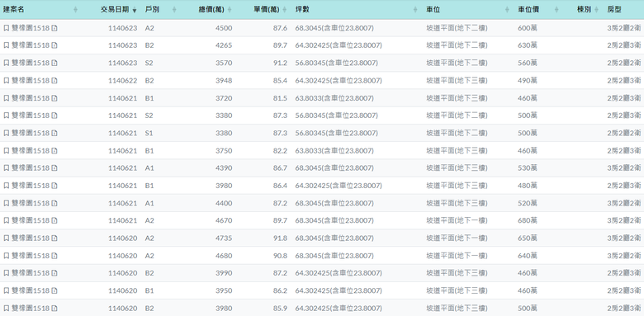Bookmark the row with total price 3570
The width and height of the screenshot is (644, 316).
[6, 63]
